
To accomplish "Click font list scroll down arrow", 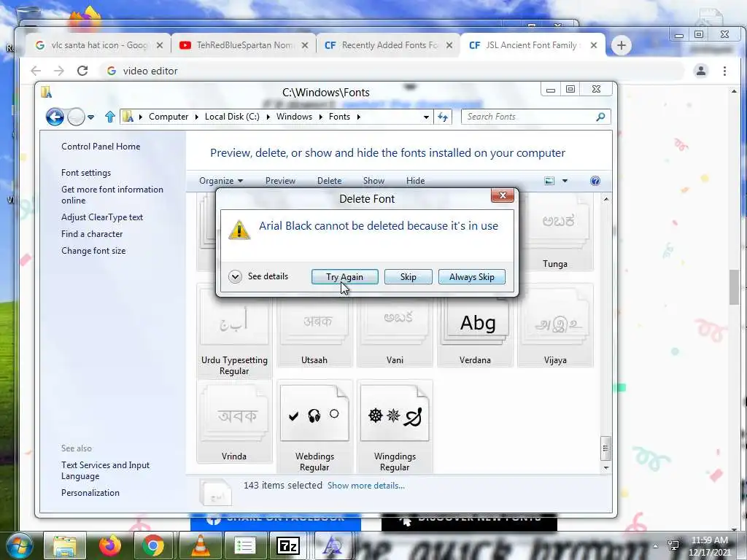I will point(605,468).
